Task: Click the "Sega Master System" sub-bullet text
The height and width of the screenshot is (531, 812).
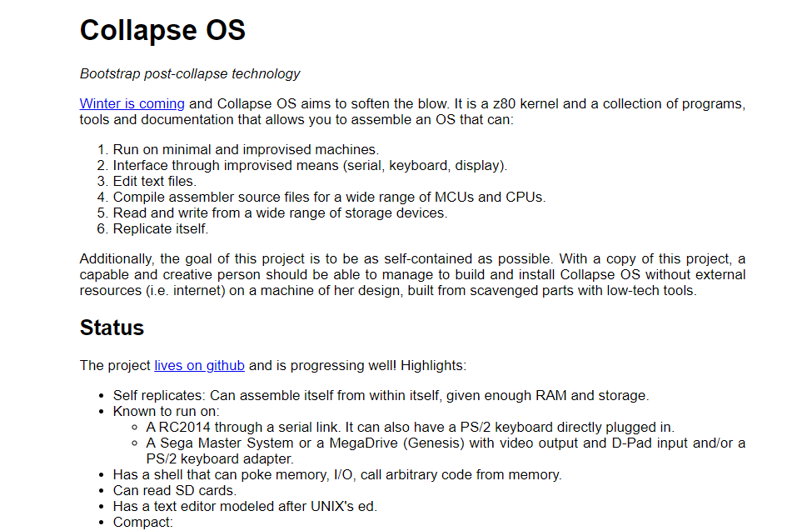Action: [446, 451]
